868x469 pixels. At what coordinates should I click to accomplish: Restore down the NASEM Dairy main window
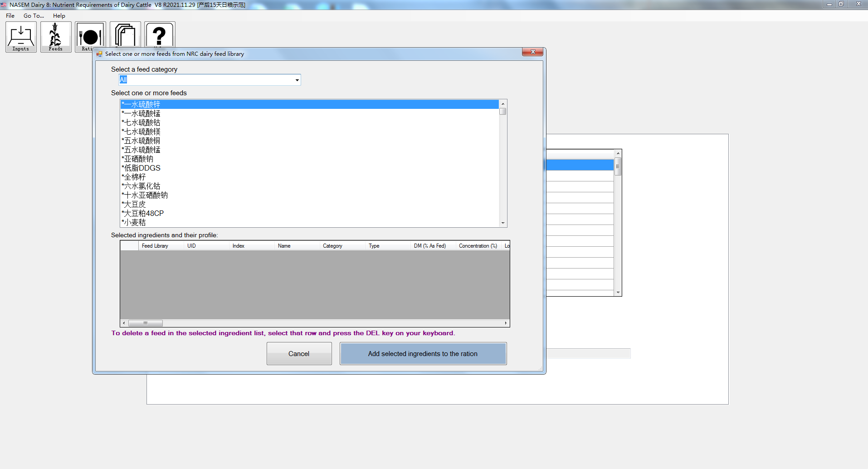[841, 4]
